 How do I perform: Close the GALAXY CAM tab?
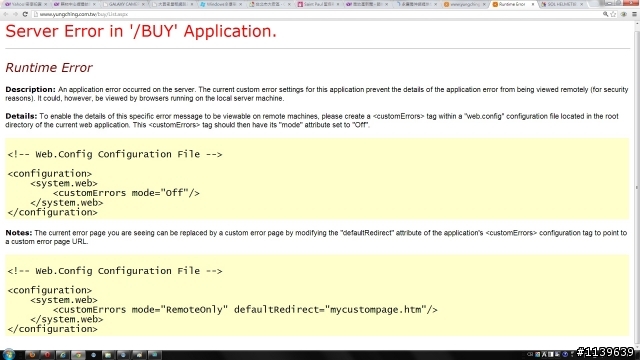point(143,4)
